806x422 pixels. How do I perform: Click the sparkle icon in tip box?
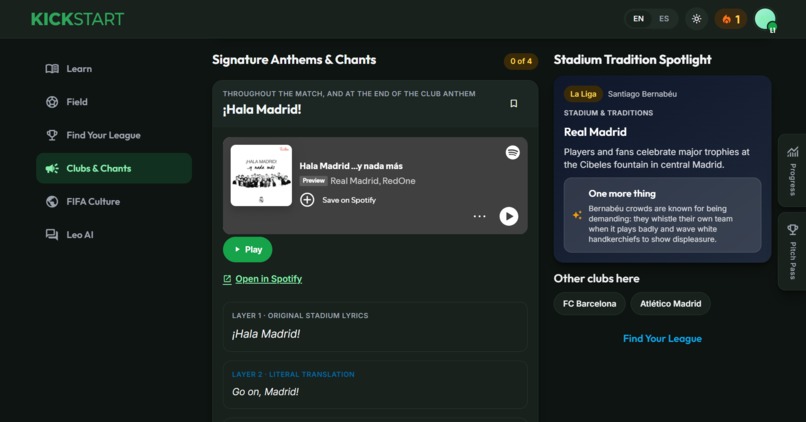coord(577,215)
